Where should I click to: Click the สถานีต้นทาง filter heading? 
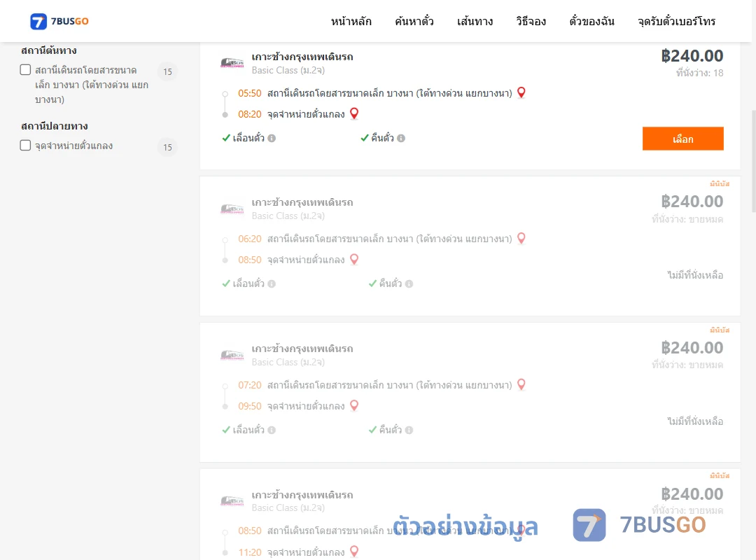[x=49, y=50]
